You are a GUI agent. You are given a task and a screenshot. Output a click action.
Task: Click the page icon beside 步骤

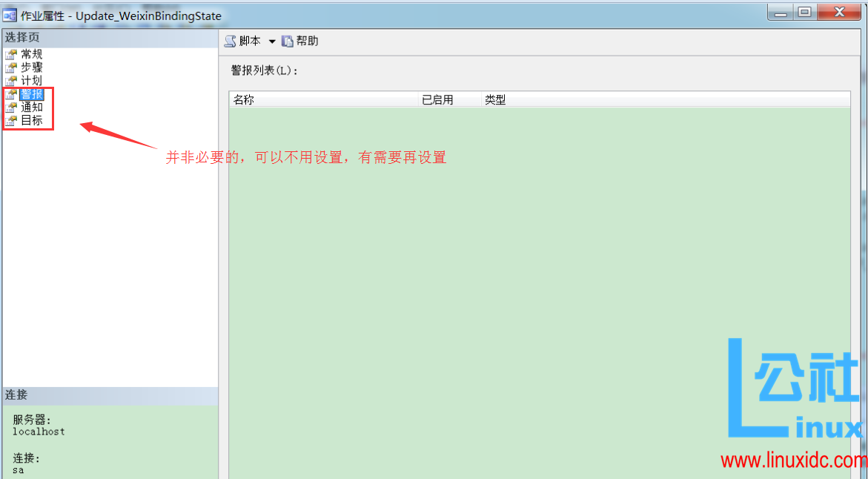coord(12,67)
